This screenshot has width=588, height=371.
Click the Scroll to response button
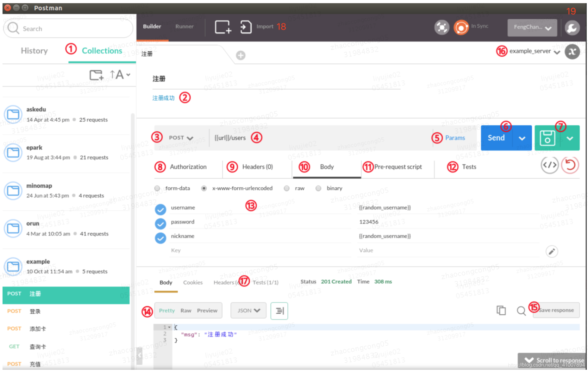pyautogui.click(x=552, y=360)
